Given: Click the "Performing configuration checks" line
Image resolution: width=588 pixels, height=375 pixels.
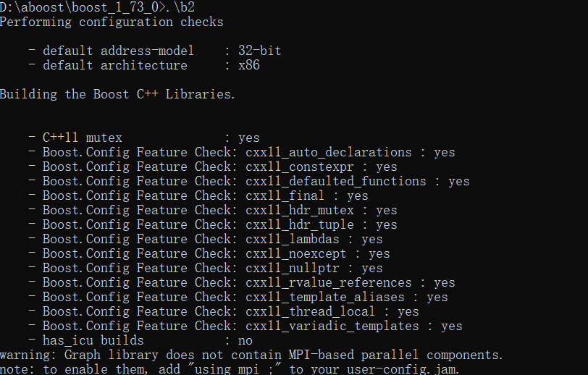Looking at the screenshot, I should pyautogui.click(x=112, y=22).
